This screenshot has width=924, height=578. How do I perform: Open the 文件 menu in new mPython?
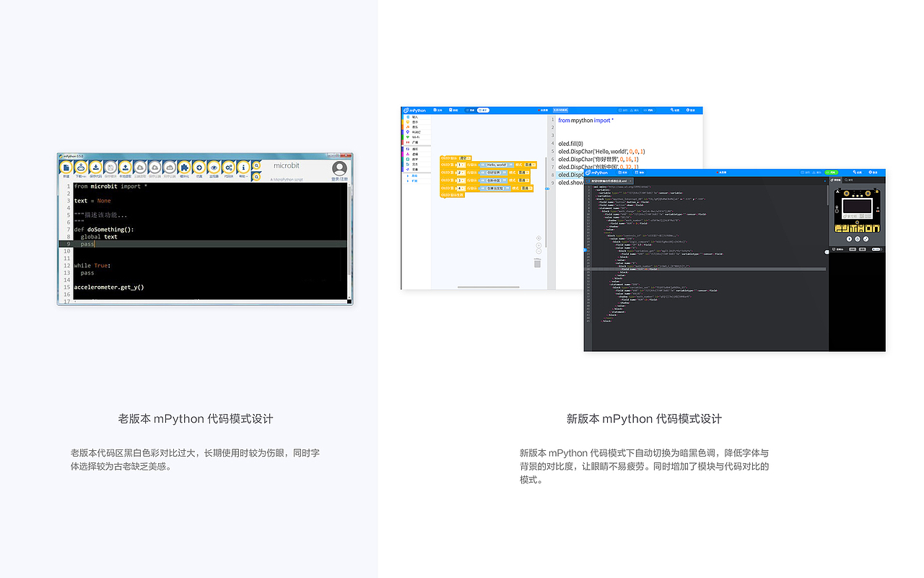pyautogui.click(x=438, y=109)
